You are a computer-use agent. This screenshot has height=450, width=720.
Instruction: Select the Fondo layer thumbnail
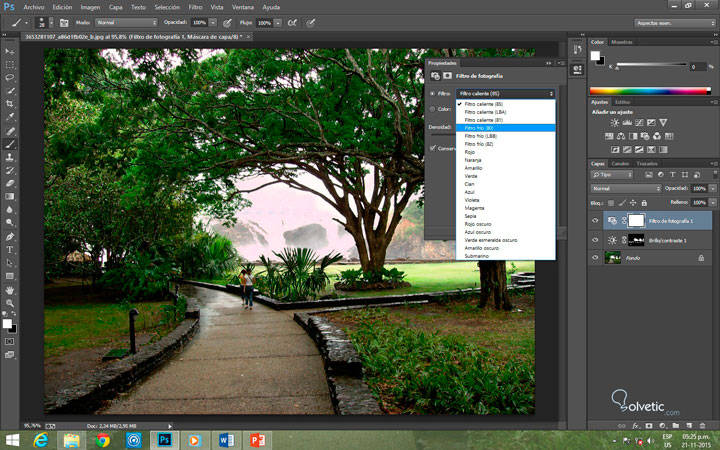click(613, 258)
